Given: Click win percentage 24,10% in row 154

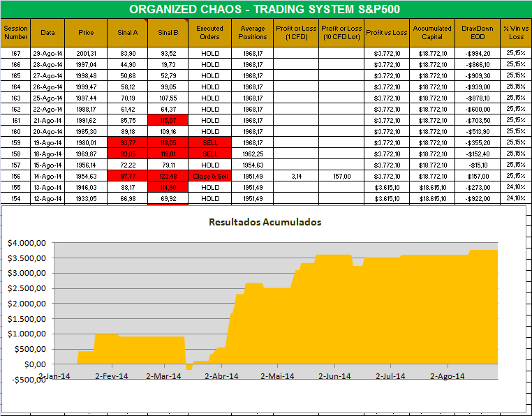Looking at the screenshot, I should [516, 198].
